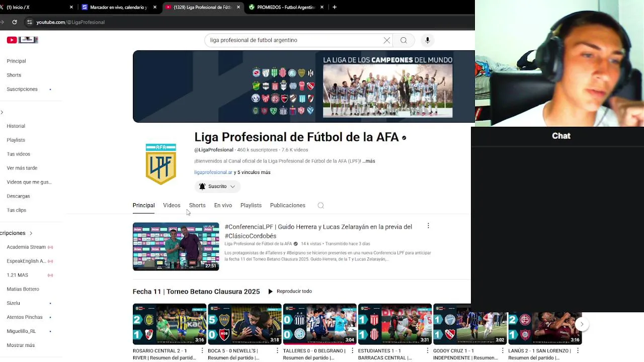Open options menu for ConferenciaLPF video
This screenshot has height=362, width=644.
click(428, 226)
